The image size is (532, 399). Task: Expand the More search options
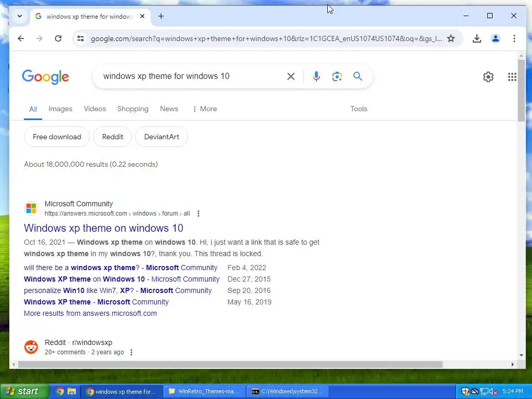[205, 109]
